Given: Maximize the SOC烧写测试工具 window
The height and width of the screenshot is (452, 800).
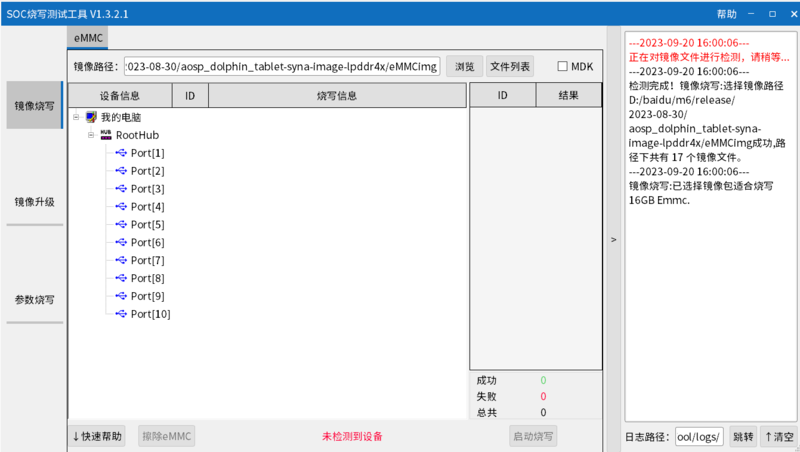Looking at the screenshot, I should 772,14.
